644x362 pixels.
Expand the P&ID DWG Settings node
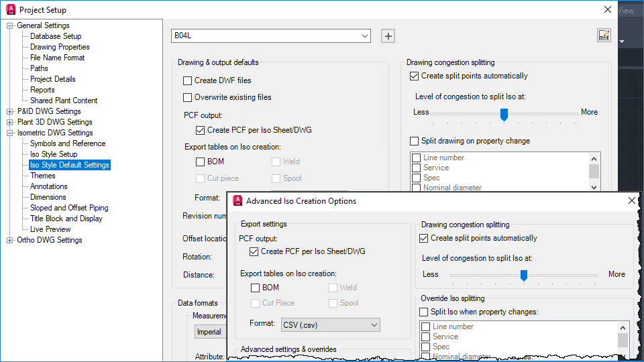coord(9,111)
